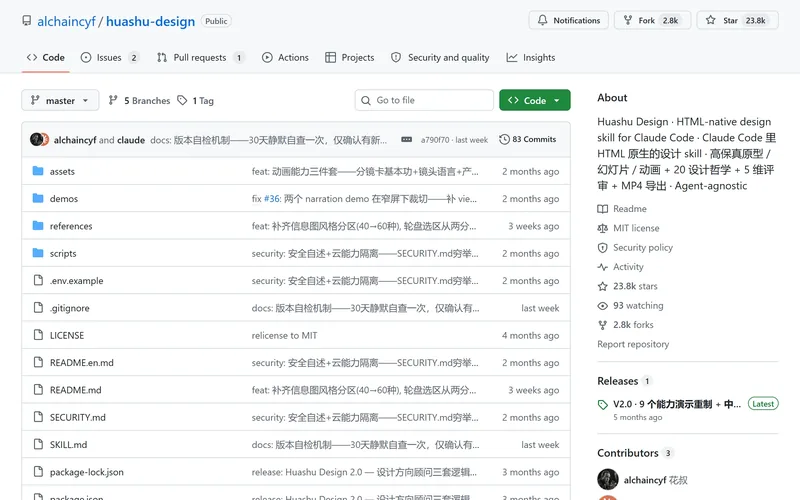
Task: Click the references folder icon
Action: 38,226
